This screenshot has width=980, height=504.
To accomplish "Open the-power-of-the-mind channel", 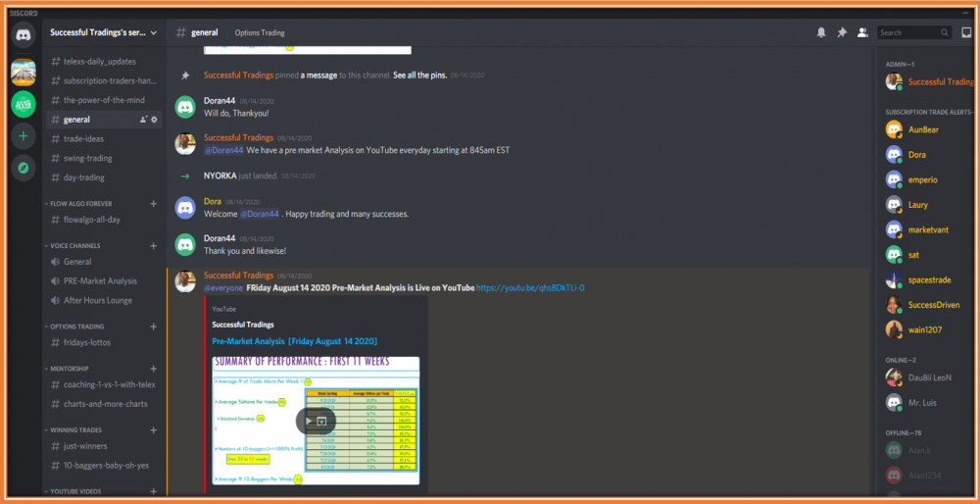I will [104, 100].
